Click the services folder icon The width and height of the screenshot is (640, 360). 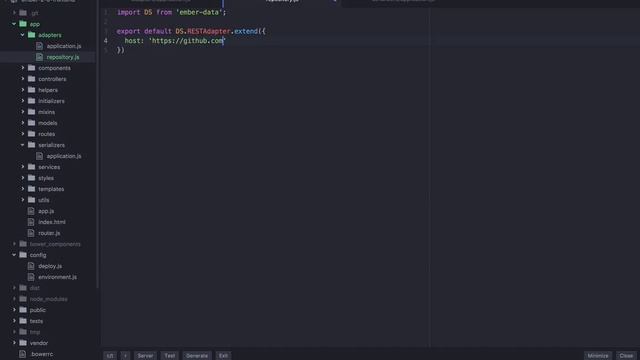tap(31, 167)
